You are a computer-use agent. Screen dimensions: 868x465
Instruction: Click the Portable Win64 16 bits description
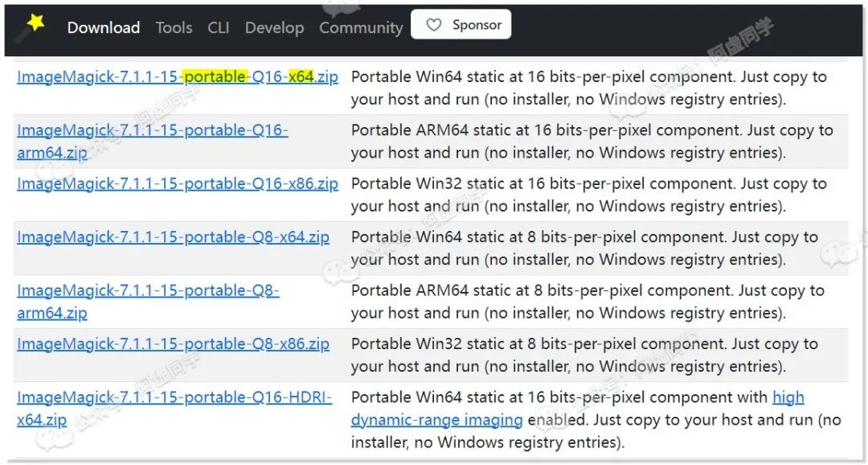[x=588, y=88]
